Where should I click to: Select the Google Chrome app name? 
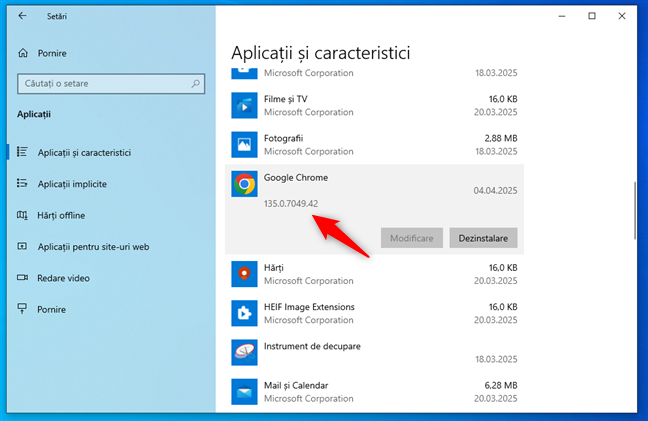[296, 177]
